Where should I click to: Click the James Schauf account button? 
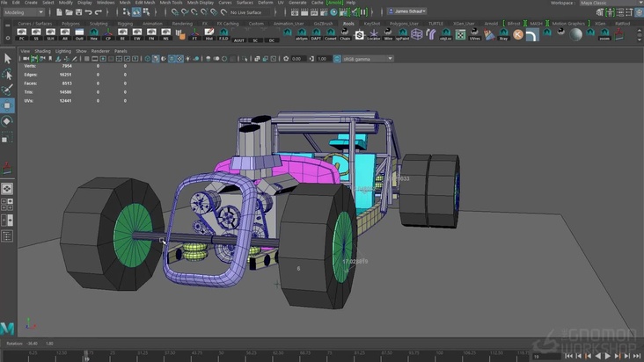pos(406,12)
